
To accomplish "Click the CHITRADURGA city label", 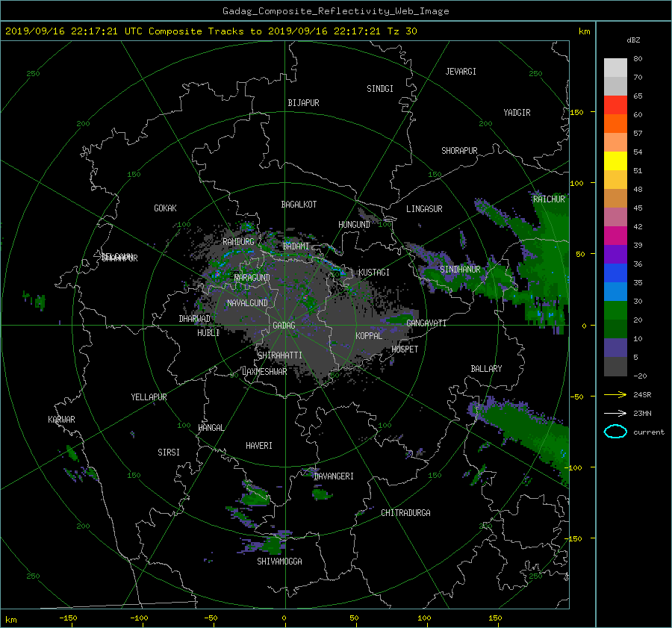I will [405, 513].
